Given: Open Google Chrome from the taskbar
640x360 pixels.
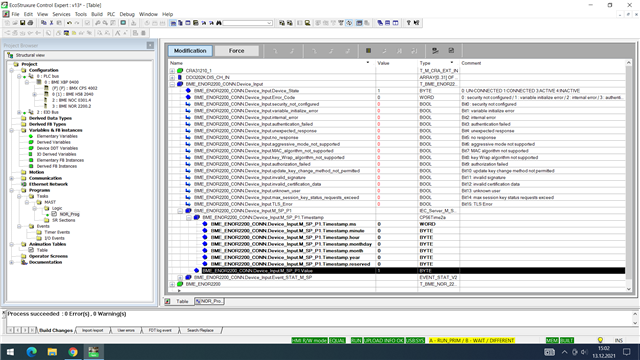Looking at the screenshot, I should 73,352.
